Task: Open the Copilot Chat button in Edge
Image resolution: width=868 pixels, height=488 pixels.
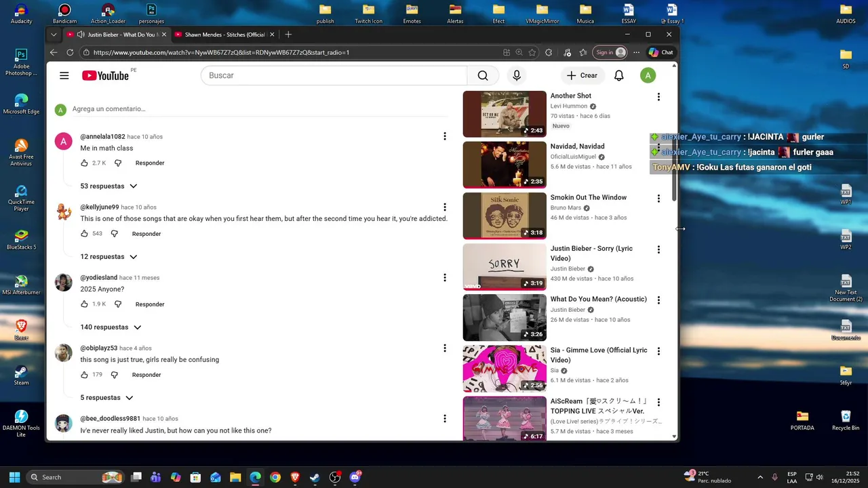Action: (x=661, y=52)
